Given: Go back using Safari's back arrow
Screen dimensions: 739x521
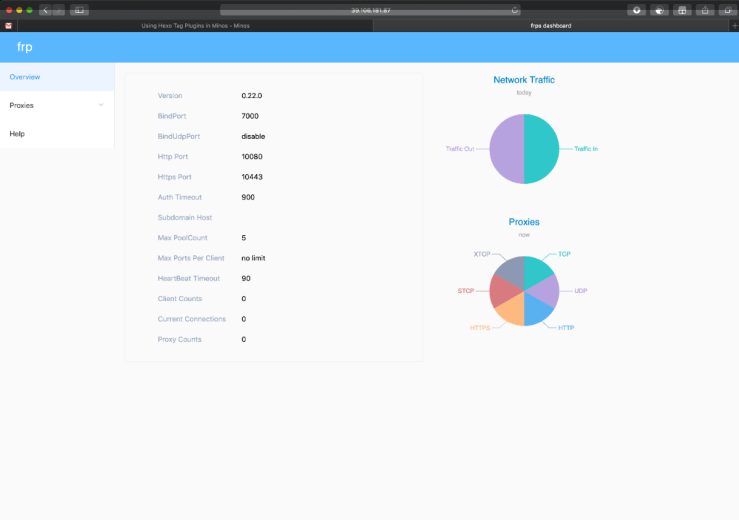Looking at the screenshot, I should tap(46, 10).
